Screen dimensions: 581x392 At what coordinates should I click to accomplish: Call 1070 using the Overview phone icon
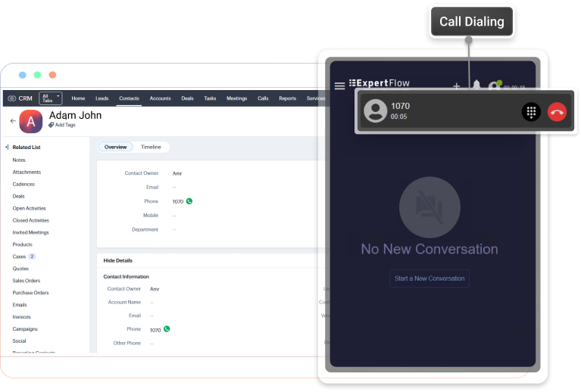[189, 201]
